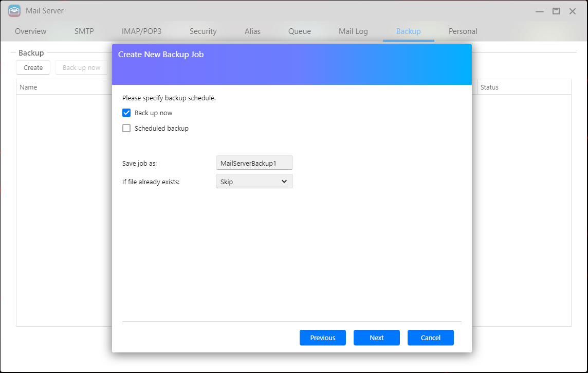Enable the Scheduled backup checkbox

pyautogui.click(x=126, y=129)
